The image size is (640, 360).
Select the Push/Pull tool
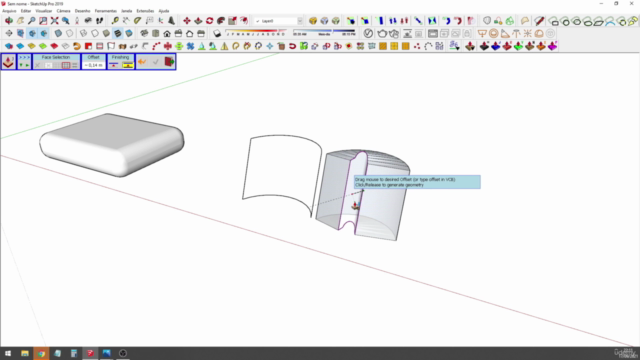click(x=198, y=20)
